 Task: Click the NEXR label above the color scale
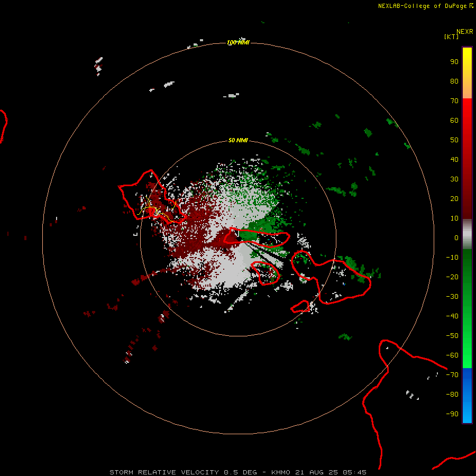pos(465,32)
